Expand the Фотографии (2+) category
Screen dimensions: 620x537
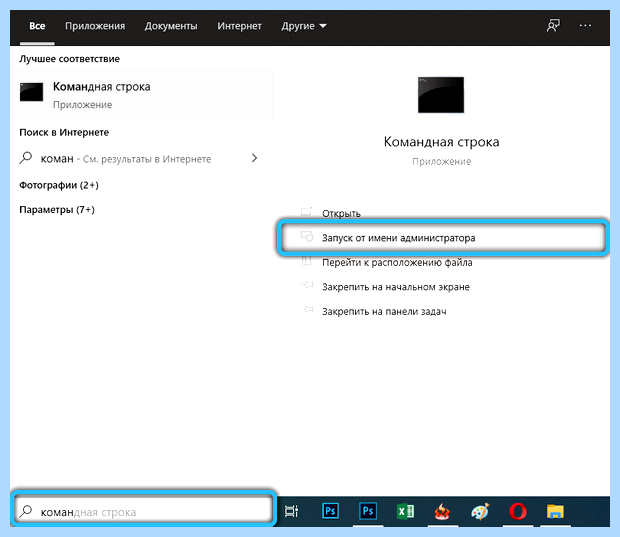coord(59,185)
